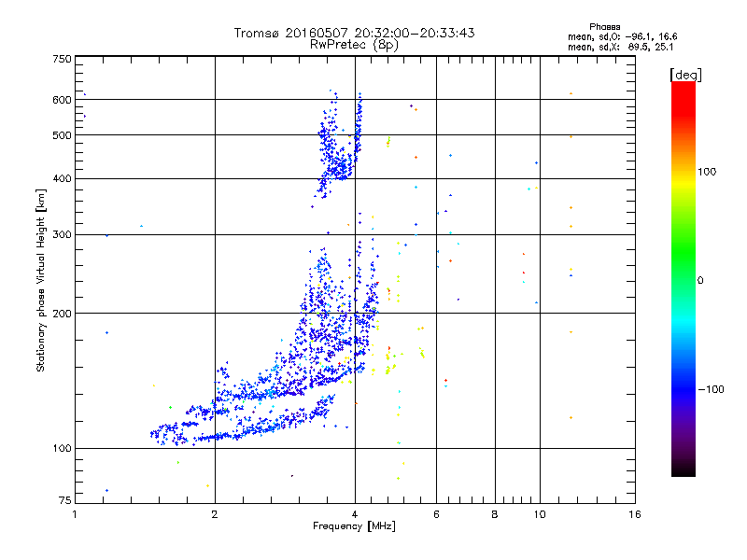
Task: Click x-axis tick label '10'
Action: [x=540, y=514]
